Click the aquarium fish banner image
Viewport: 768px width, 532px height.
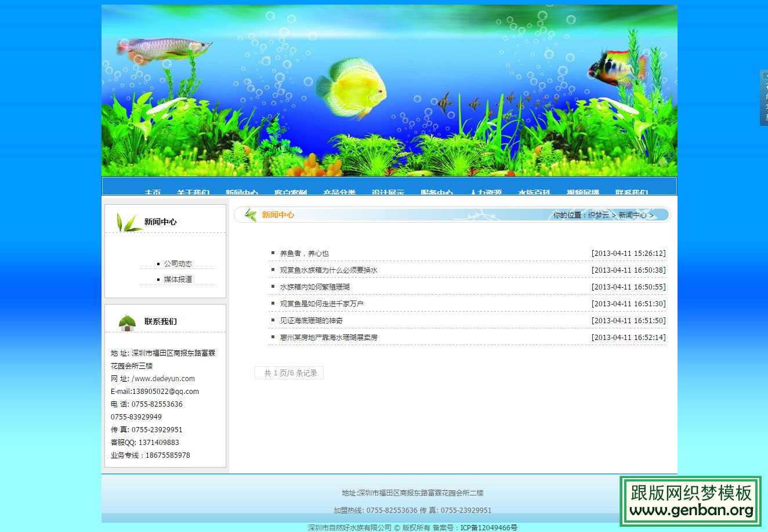(x=389, y=90)
